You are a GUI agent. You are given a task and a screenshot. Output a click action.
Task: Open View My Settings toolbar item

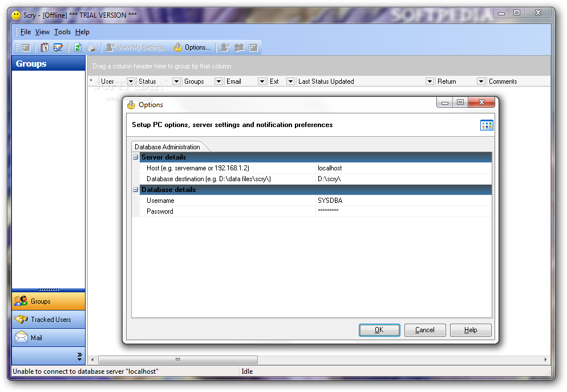(x=137, y=47)
